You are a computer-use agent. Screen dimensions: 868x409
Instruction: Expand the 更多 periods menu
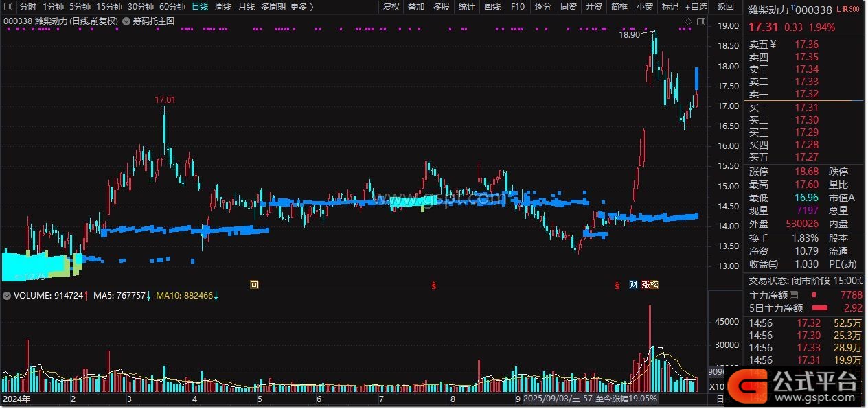(x=301, y=7)
